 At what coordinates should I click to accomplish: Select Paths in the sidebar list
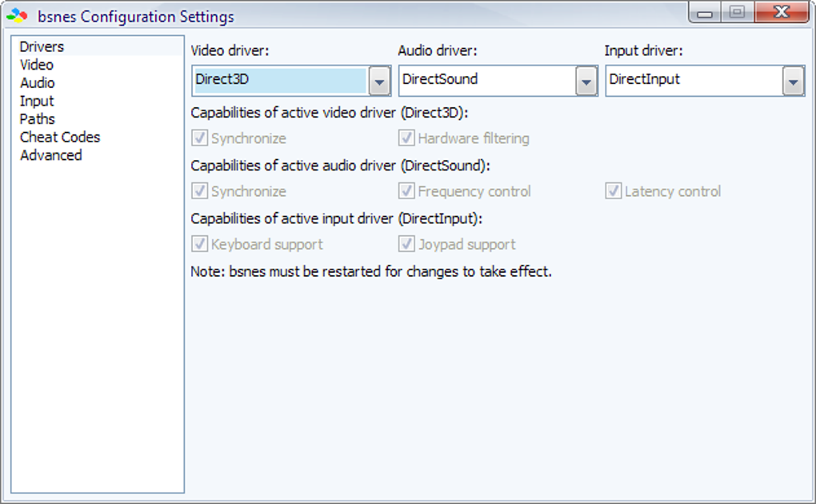(x=98, y=118)
